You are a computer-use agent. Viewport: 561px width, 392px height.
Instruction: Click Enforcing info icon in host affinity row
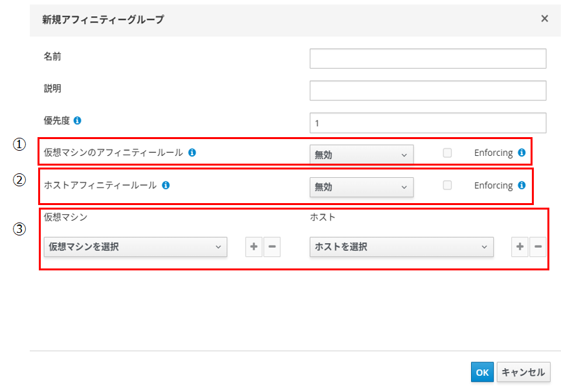pos(522,186)
